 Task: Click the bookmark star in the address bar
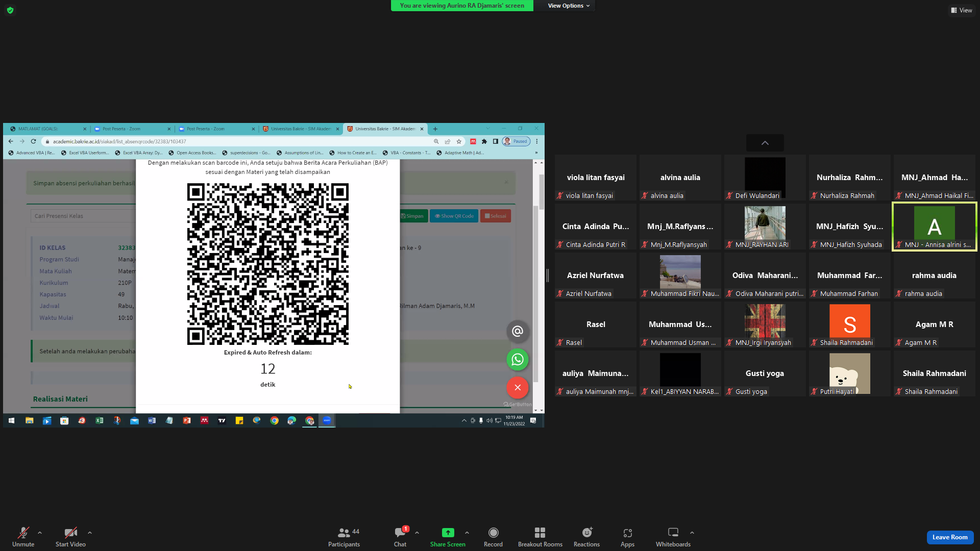(459, 141)
